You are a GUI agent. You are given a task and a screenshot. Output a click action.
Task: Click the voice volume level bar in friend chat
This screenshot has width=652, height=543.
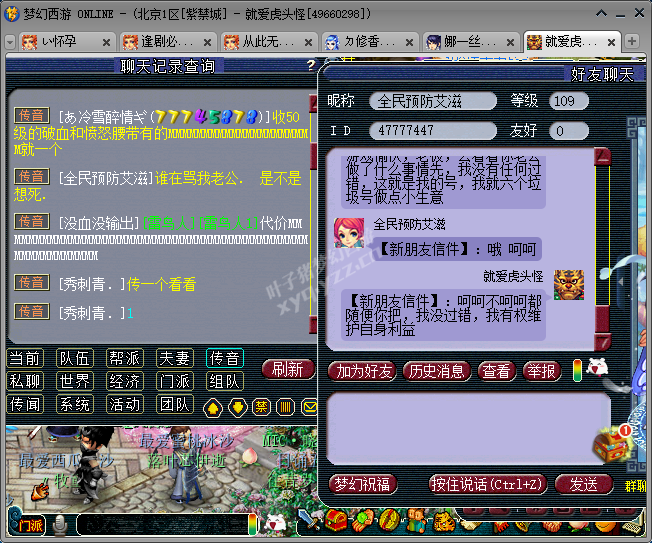577,370
